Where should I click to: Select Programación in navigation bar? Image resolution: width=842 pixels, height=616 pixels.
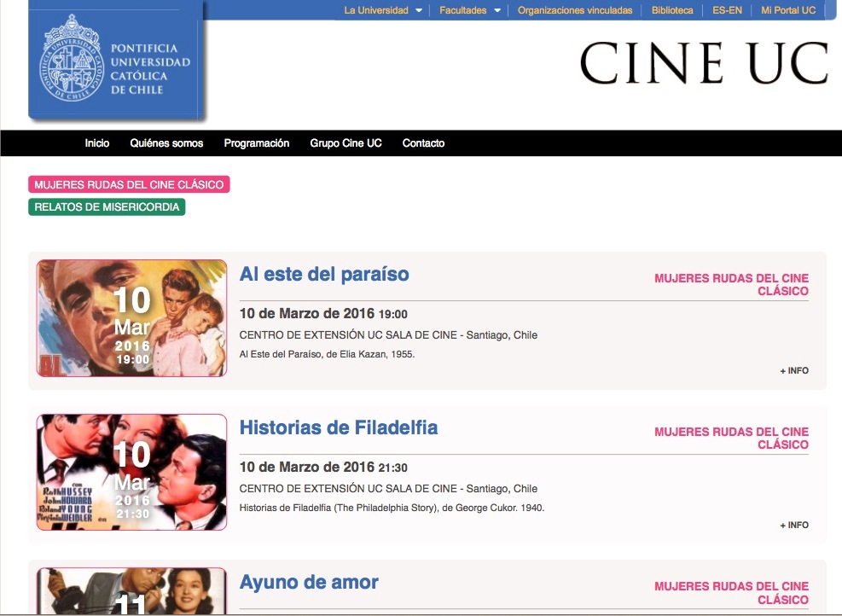click(257, 143)
